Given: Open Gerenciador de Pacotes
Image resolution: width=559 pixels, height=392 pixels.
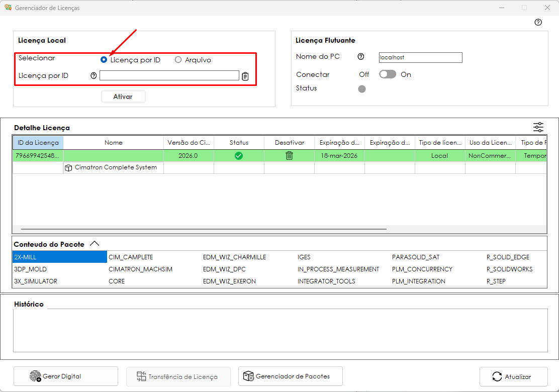Looking at the screenshot, I should click(291, 376).
